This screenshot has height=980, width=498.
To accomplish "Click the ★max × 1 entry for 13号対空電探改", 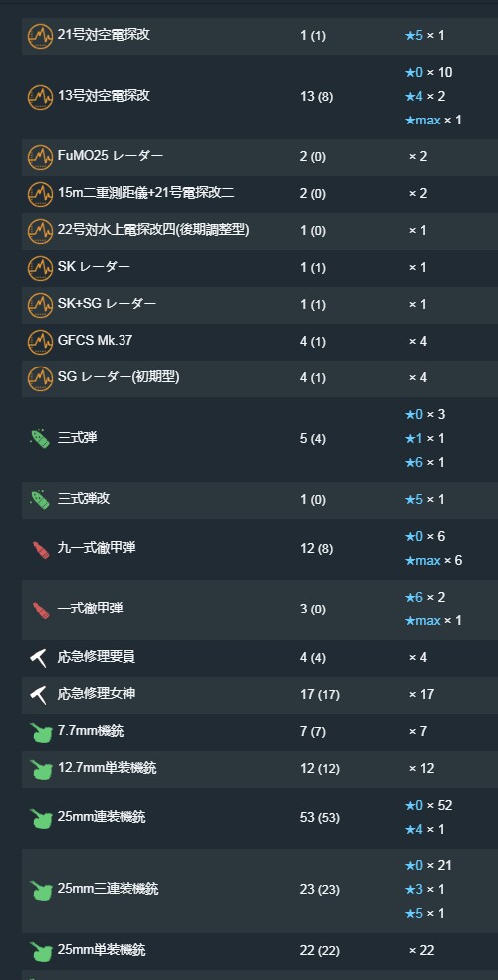I will pos(433,120).
